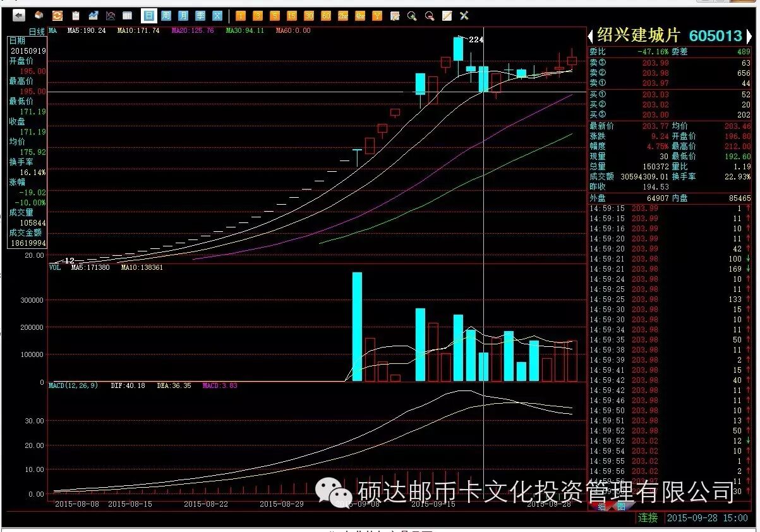Click the box icon beside the back arrow
Viewport: 760px width, 532px height.
point(39,15)
